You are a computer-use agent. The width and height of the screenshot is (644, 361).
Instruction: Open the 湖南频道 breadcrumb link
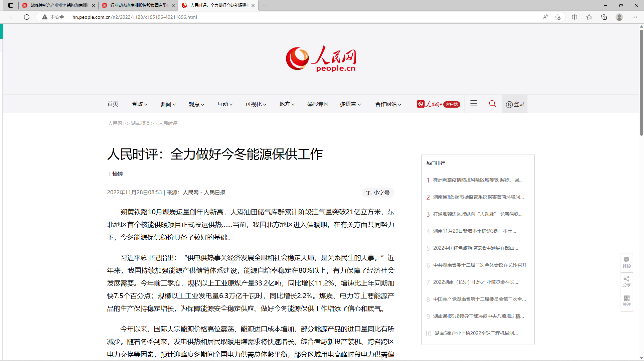140,123
